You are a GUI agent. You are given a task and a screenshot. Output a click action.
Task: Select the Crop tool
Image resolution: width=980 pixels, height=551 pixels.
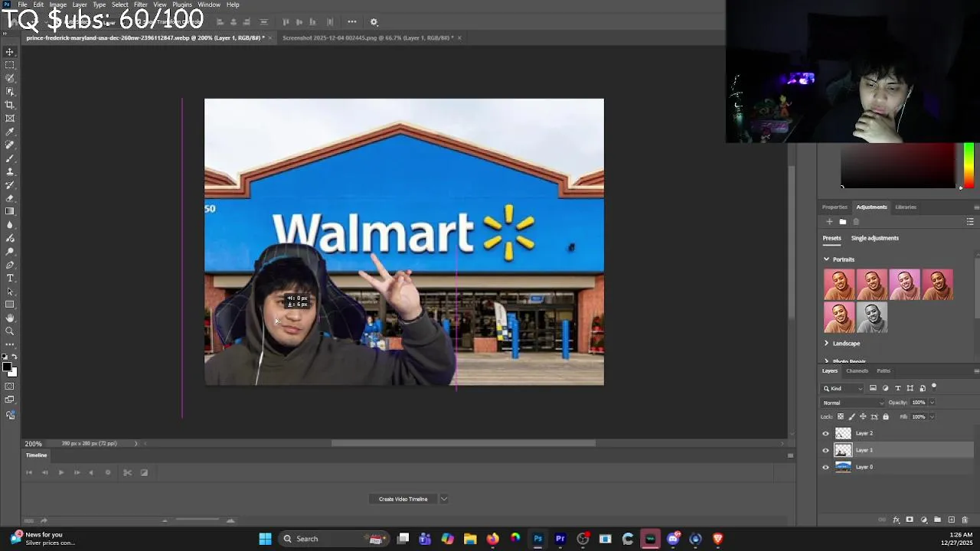click(x=10, y=105)
